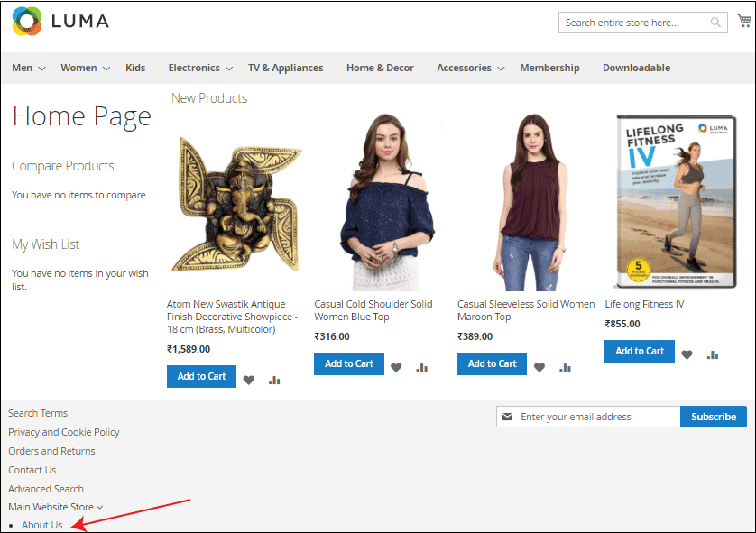
Task: Add Casual Sleeveless Maroon Top to wish list
Action: 539,368
